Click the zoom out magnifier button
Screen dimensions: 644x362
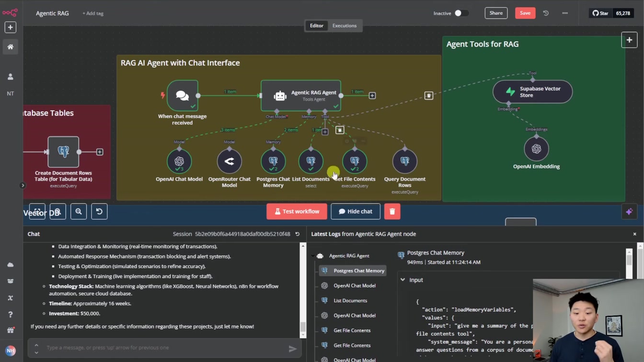coord(79,211)
